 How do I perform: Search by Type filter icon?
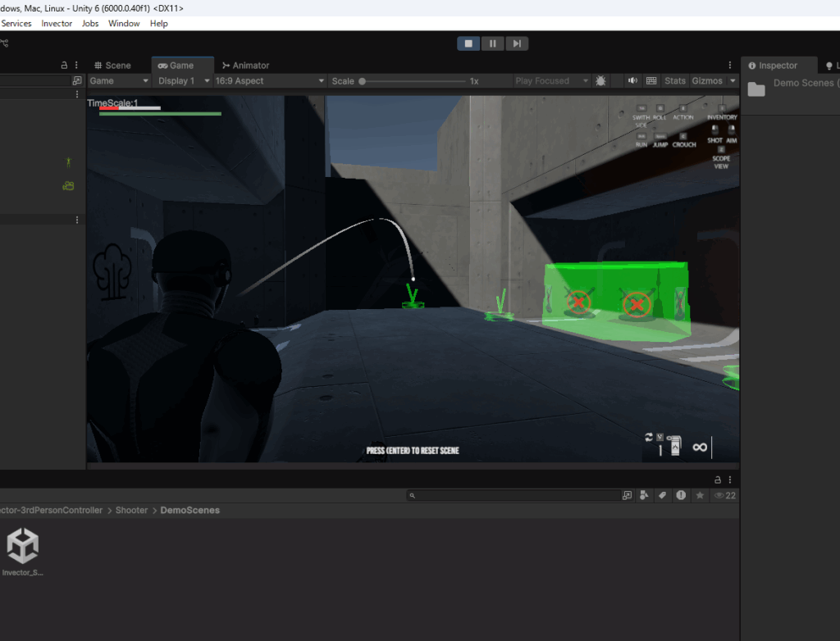coord(644,495)
